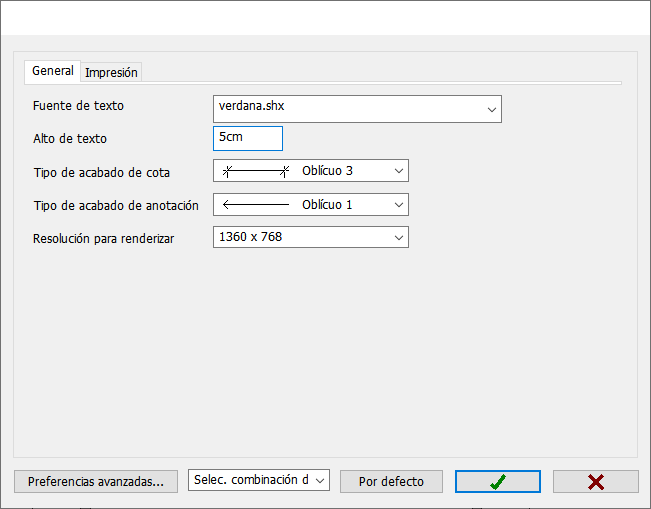This screenshot has height=509, width=651.
Task: Open the Selec. combinación dropdown
Action: pos(259,480)
